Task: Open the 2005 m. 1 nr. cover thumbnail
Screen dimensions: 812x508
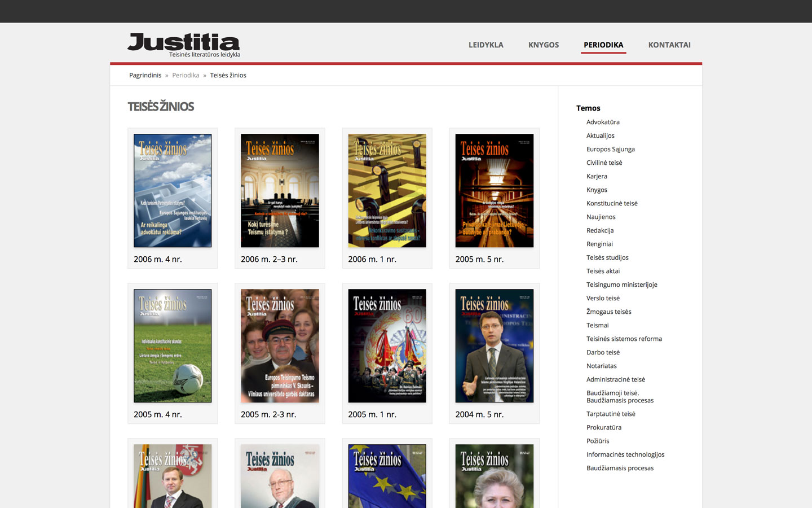Action: tap(387, 346)
